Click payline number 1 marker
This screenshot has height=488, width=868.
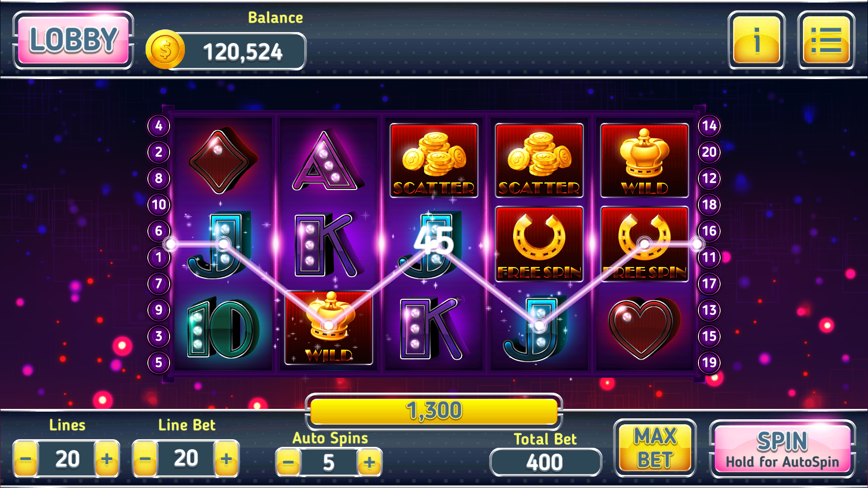(x=159, y=257)
